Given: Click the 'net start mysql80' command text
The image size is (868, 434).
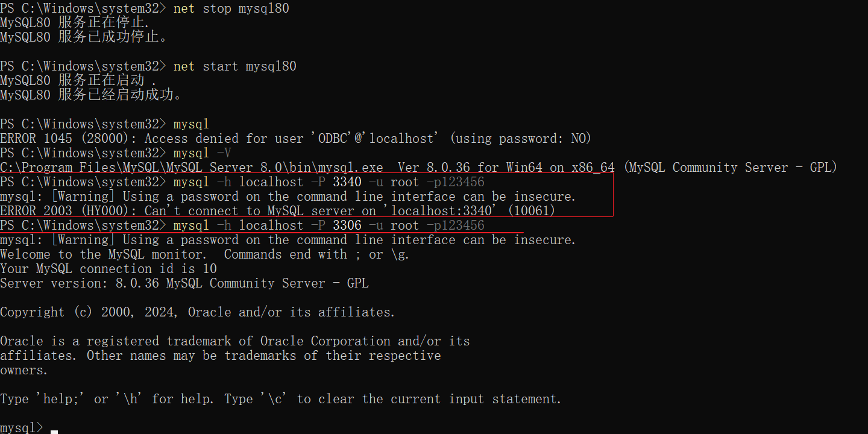Looking at the screenshot, I should click(x=234, y=66).
